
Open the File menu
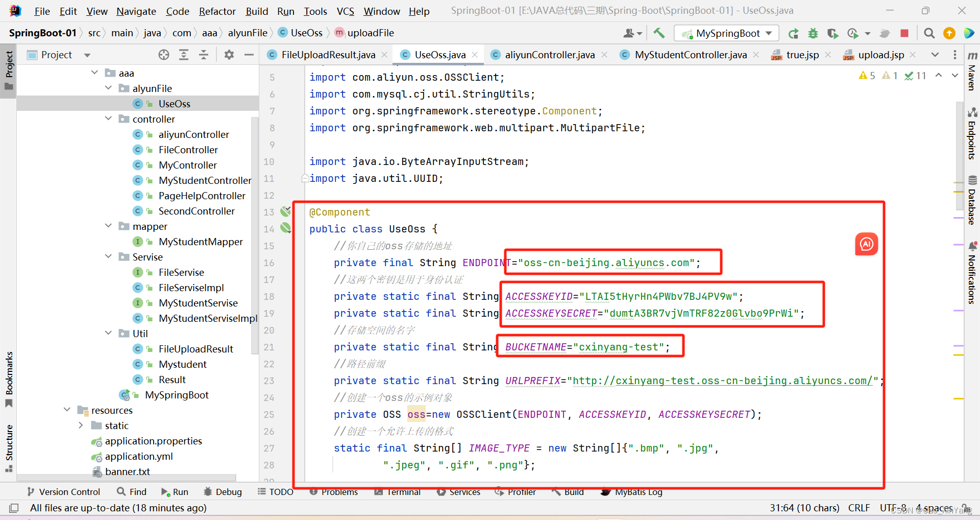(x=42, y=11)
